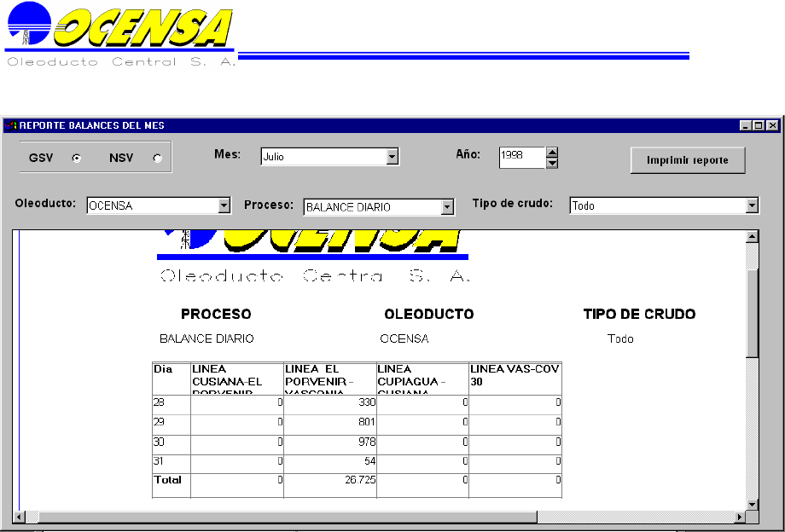This screenshot has width=785, height=532.
Task: Increase the year with up stepper
Action: pos(552,152)
